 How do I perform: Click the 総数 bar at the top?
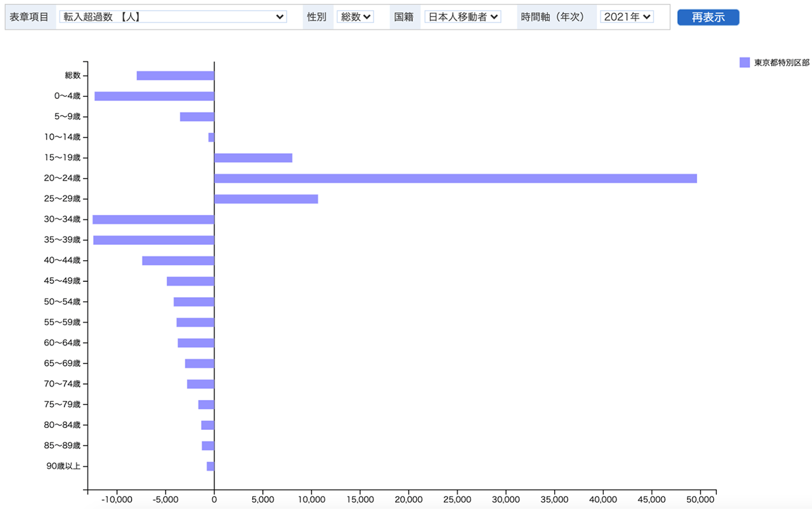(x=176, y=75)
